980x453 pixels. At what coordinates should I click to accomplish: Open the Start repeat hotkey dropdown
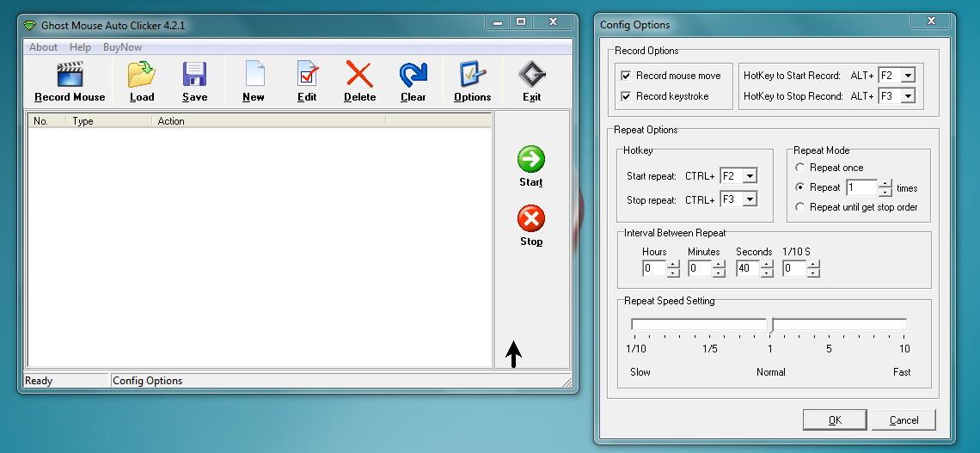tap(750, 176)
